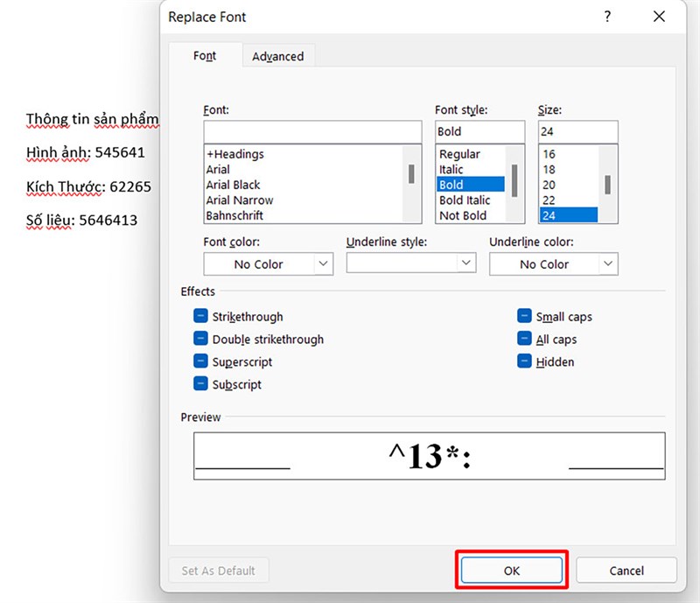Screen dimensions: 700x603
Task: Toggle the All caps checkbox
Action: point(524,340)
